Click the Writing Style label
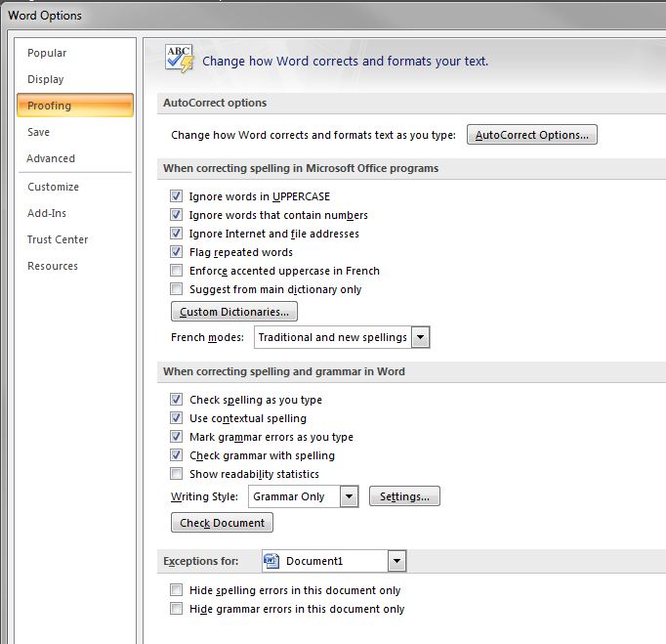 [x=204, y=496]
